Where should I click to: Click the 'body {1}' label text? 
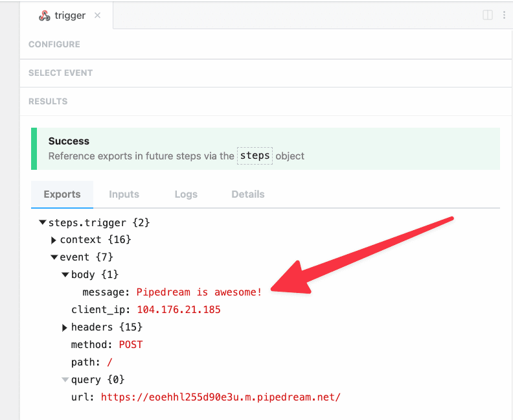95,274
